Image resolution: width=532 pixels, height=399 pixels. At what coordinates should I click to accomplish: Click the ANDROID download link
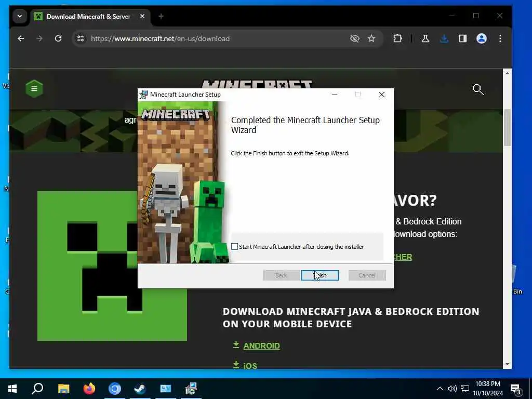[x=262, y=345]
